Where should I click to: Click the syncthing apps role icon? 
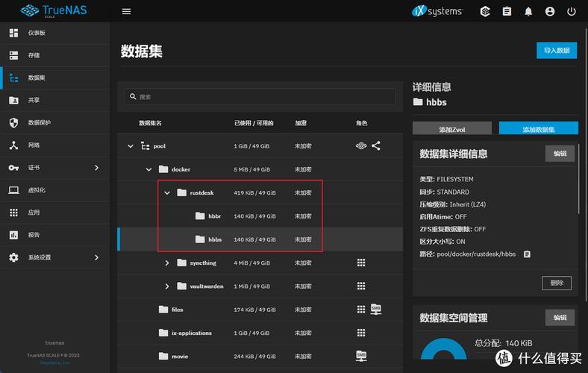(x=361, y=263)
